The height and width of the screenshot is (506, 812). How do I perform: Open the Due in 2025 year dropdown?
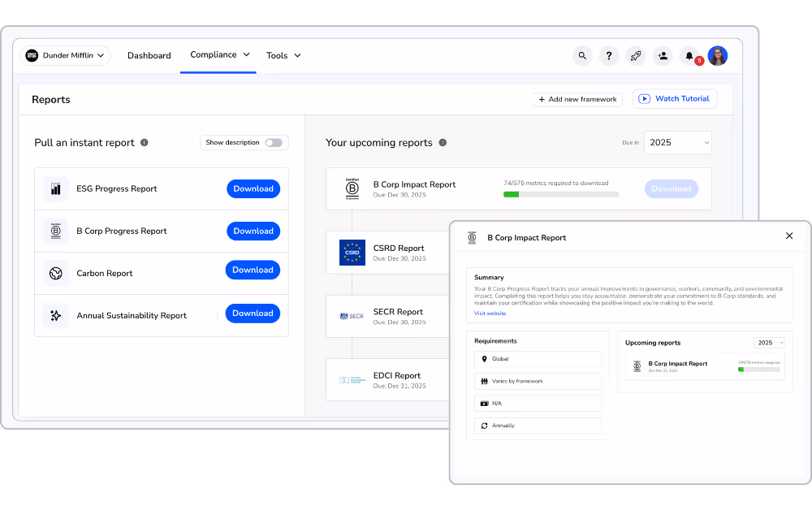[677, 142]
